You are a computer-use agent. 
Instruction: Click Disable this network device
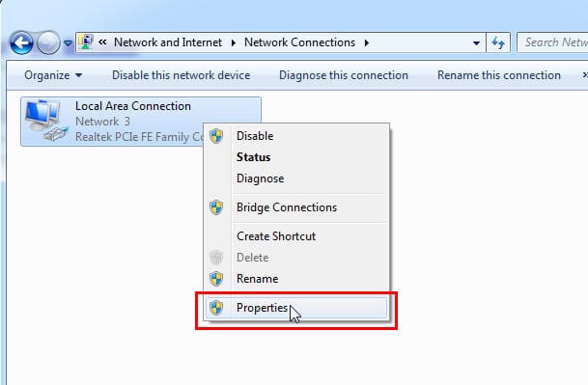pos(181,75)
